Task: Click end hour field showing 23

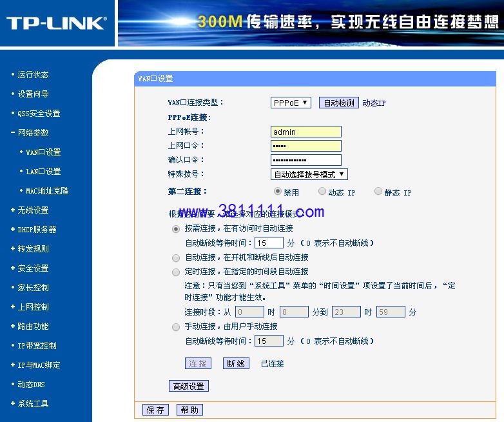Action: pos(346,312)
